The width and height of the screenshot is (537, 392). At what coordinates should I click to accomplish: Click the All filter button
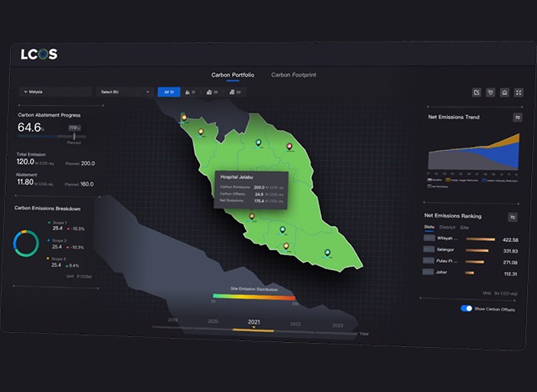(x=168, y=92)
